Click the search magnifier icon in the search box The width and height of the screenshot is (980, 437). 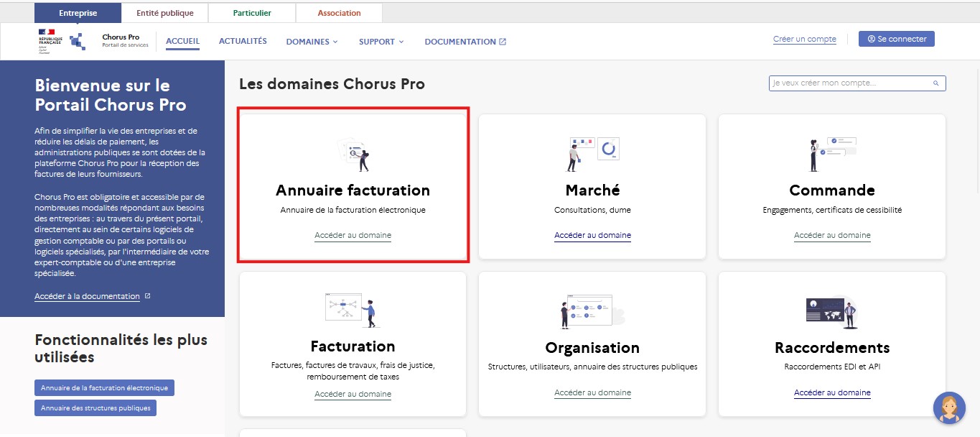pyautogui.click(x=936, y=83)
